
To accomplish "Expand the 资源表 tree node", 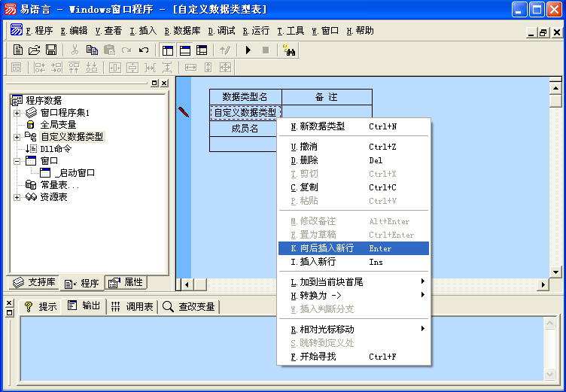I will click(17, 197).
